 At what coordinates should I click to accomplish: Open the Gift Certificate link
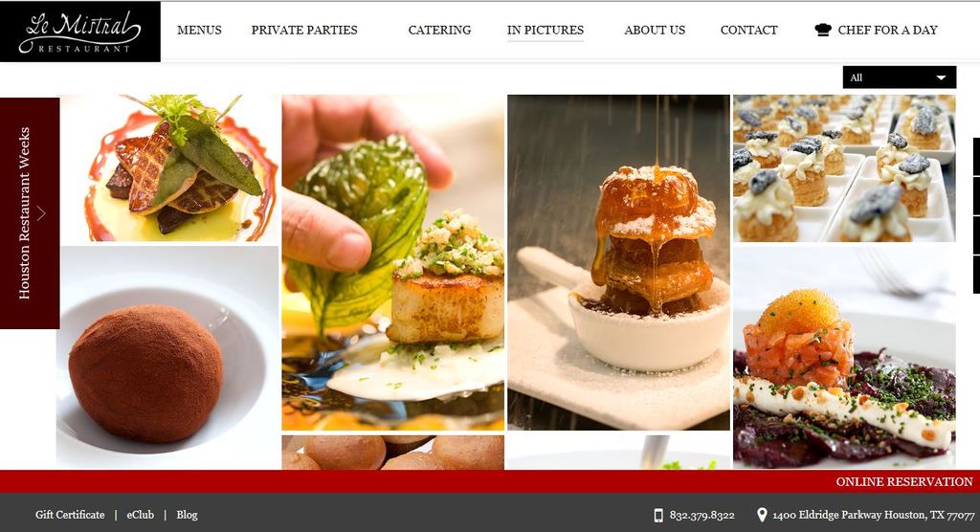click(x=70, y=515)
